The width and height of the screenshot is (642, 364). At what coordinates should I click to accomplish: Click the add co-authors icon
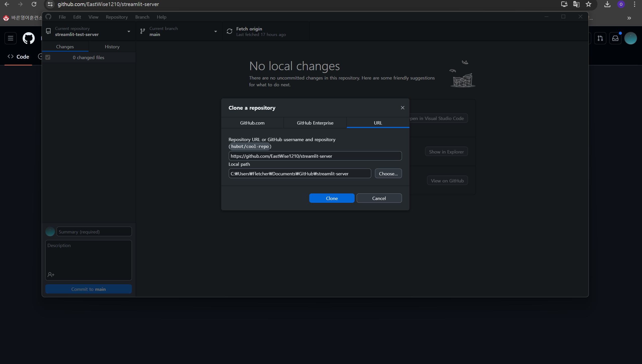(x=51, y=275)
